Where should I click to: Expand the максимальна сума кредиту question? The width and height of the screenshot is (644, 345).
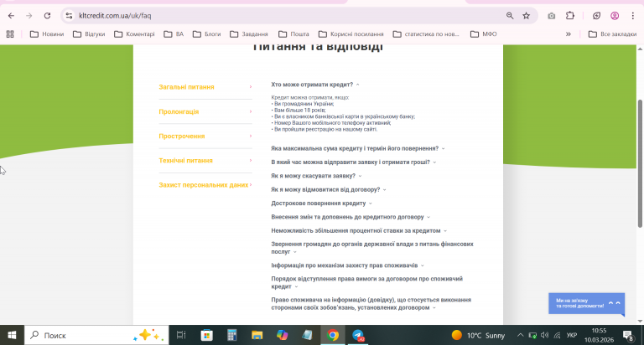click(x=358, y=148)
